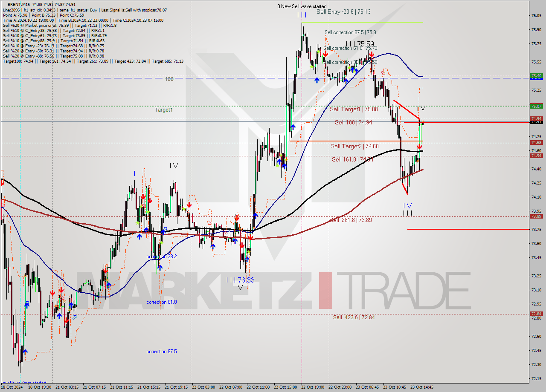Click the 'Sell correction 61.8 | 75.73' label
The width and height of the screenshot is (546, 392).
tap(350, 48)
